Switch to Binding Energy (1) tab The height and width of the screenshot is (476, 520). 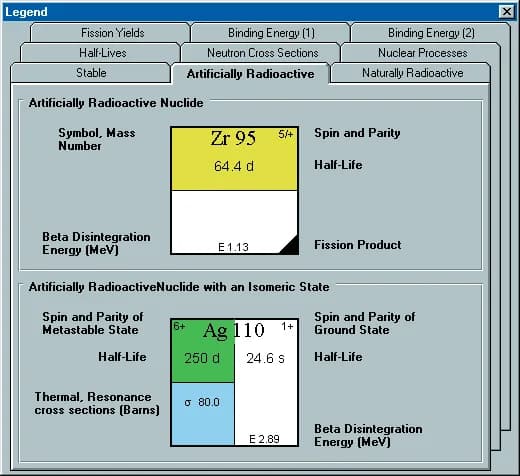(x=271, y=33)
